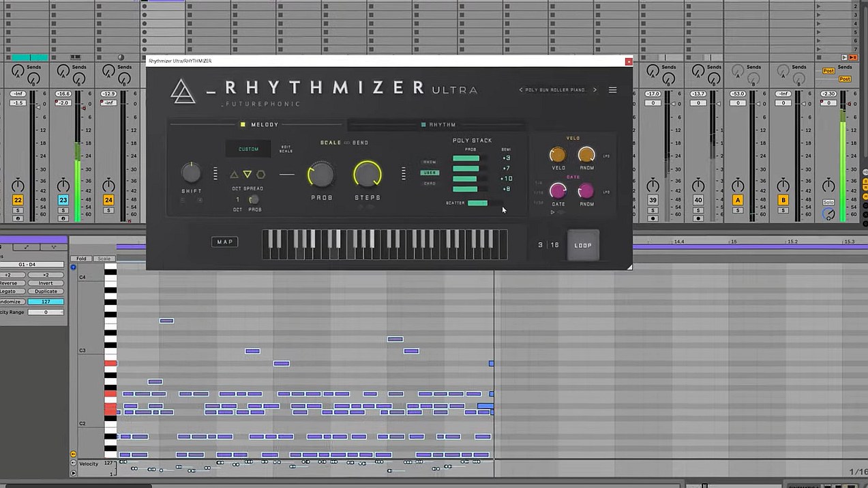Viewport: 868px width, 488px height.
Task: Click the orange Velo knob
Action: (558, 155)
